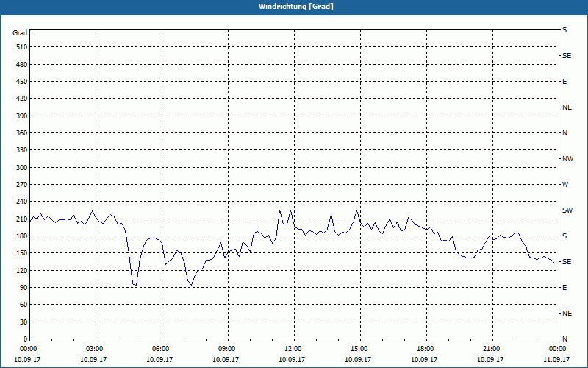
Task: Pick the 15:00 time axis label
Action: pyautogui.click(x=359, y=349)
